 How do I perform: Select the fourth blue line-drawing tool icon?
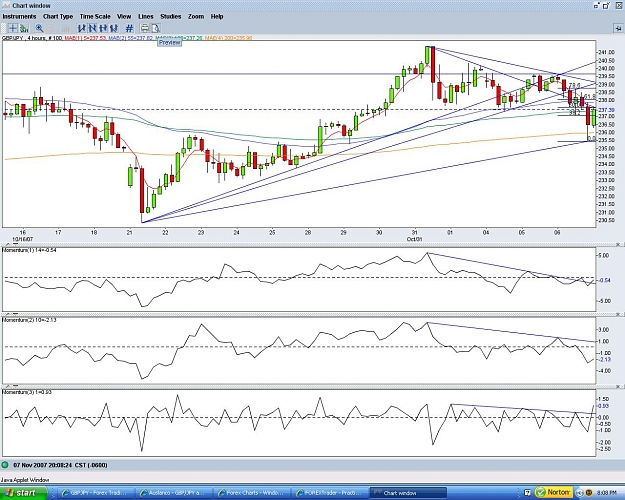point(114,28)
